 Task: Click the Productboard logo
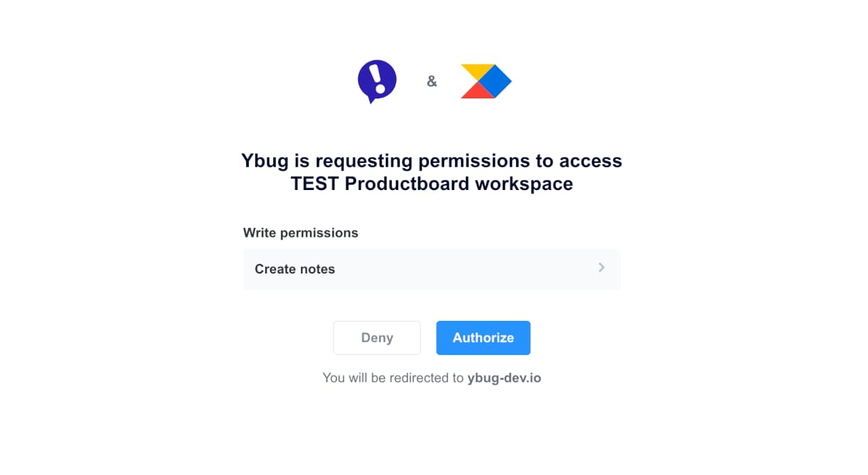click(486, 81)
